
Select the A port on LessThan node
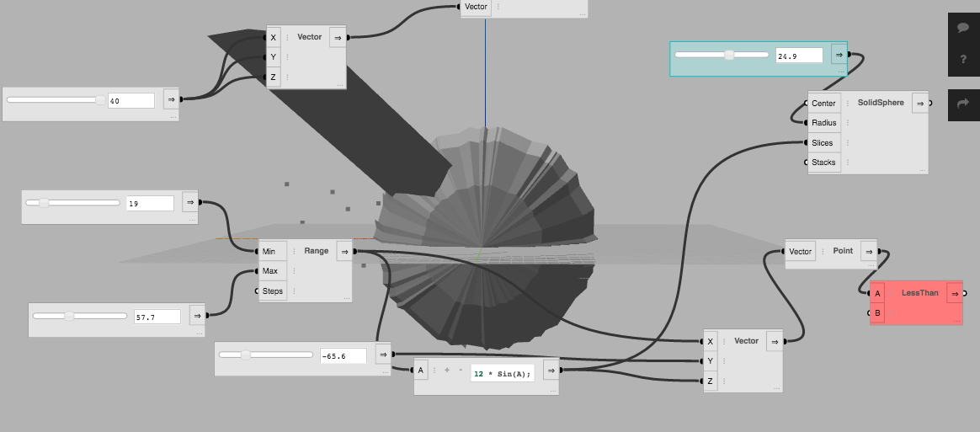point(877,293)
